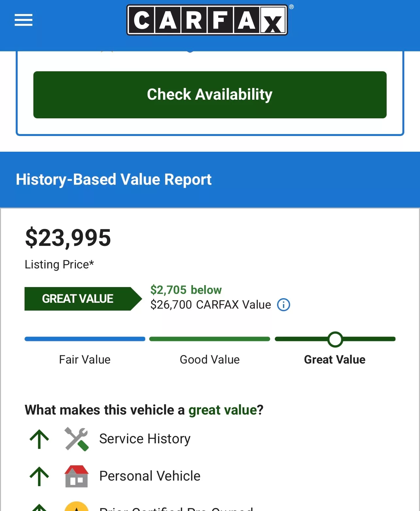Click the GREAT VALUE badge
Viewport: 420px width, 511px height.
click(83, 299)
